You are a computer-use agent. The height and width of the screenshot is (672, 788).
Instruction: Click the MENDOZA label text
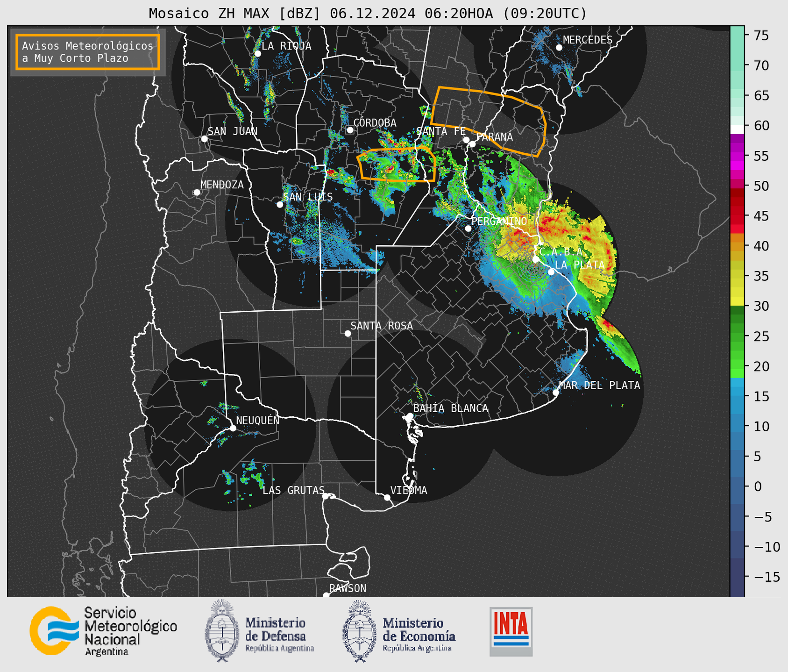pos(222,185)
